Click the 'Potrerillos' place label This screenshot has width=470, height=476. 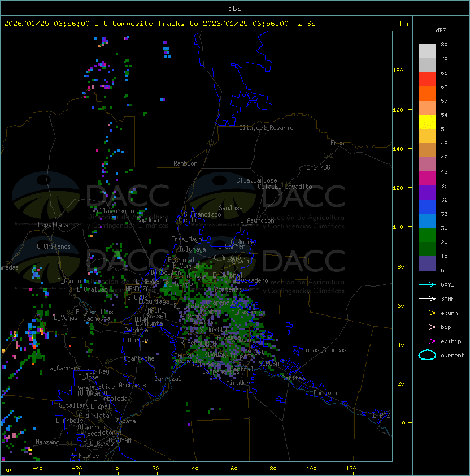[94, 312]
